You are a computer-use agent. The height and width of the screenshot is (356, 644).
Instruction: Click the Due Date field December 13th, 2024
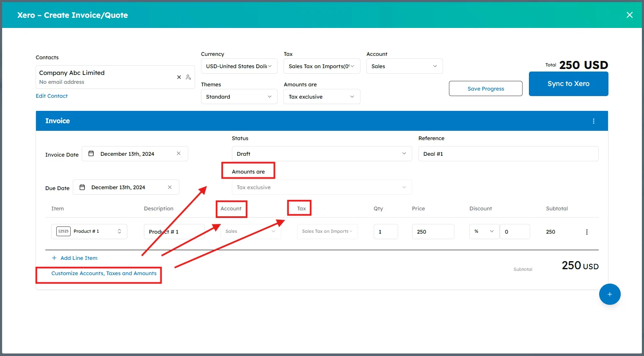click(x=126, y=187)
